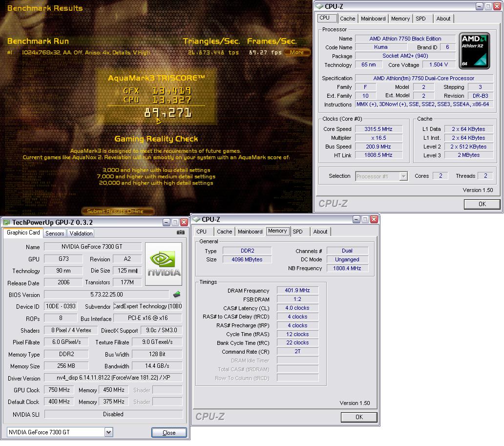Open About tab in lower CPU-Z window
The height and width of the screenshot is (446, 504).
[320, 232]
